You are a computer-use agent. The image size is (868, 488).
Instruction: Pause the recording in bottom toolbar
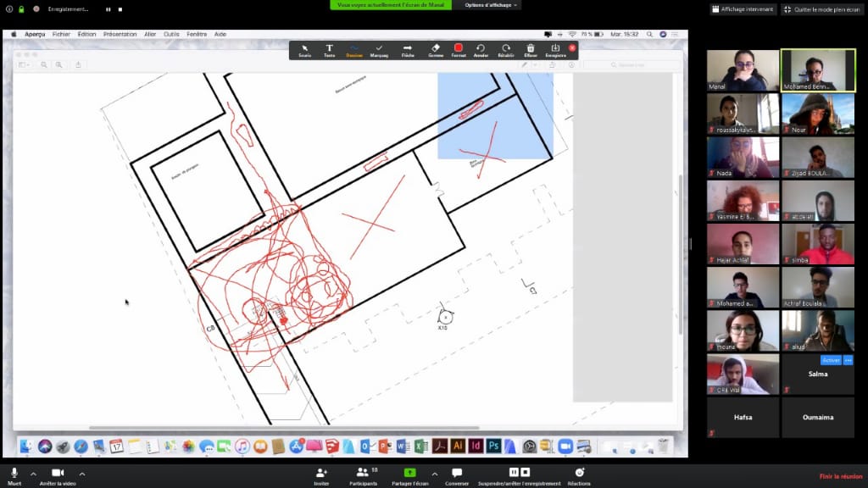(513, 472)
